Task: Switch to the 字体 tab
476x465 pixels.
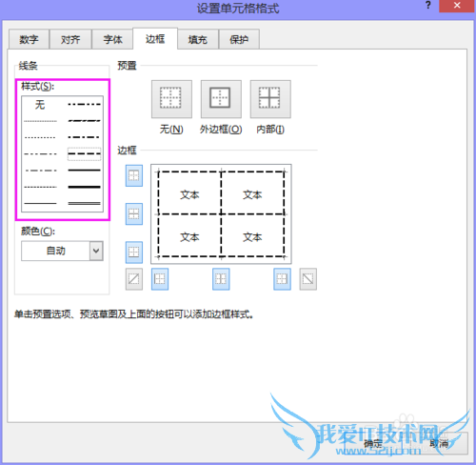Action: click(112, 39)
